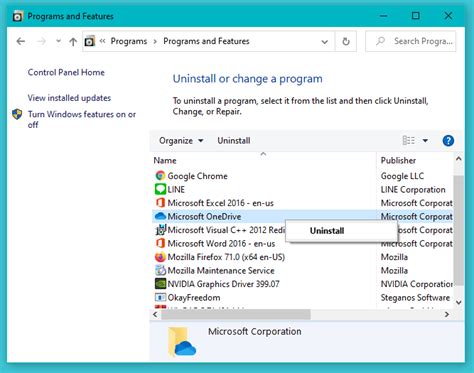Minimize the Programs and Features window
The width and height of the screenshot is (474, 373).
(x=384, y=16)
